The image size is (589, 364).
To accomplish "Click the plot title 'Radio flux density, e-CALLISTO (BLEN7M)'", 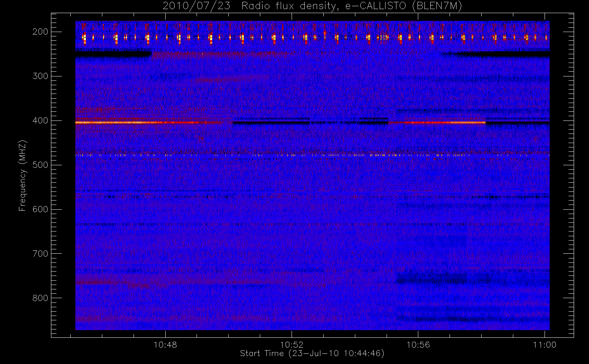I will [x=352, y=6].
